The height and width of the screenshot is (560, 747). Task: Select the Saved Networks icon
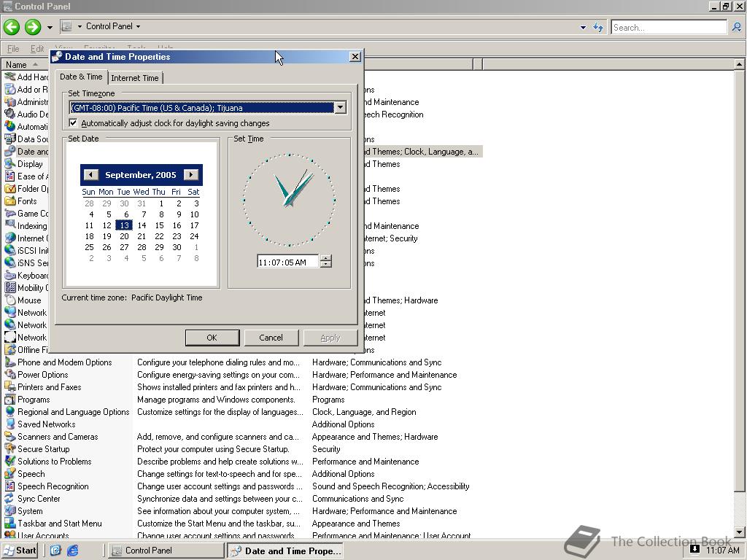pos(10,424)
